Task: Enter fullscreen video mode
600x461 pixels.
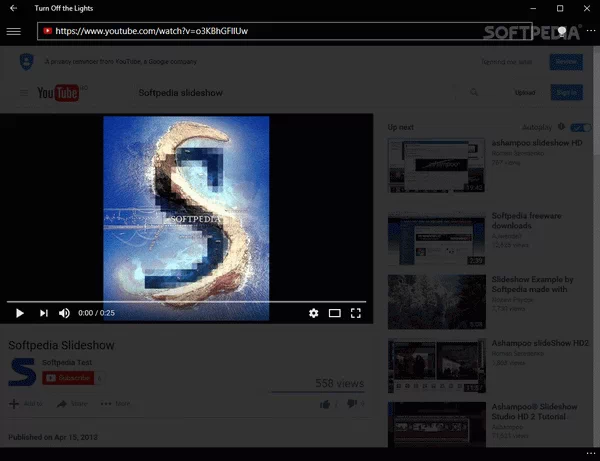Action: 355,313
